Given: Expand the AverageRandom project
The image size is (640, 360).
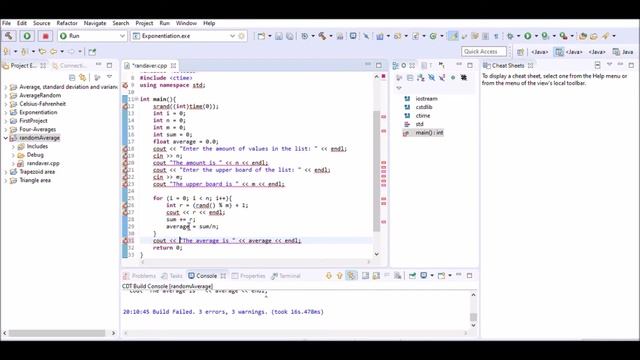Looking at the screenshot, I should pos(6,96).
